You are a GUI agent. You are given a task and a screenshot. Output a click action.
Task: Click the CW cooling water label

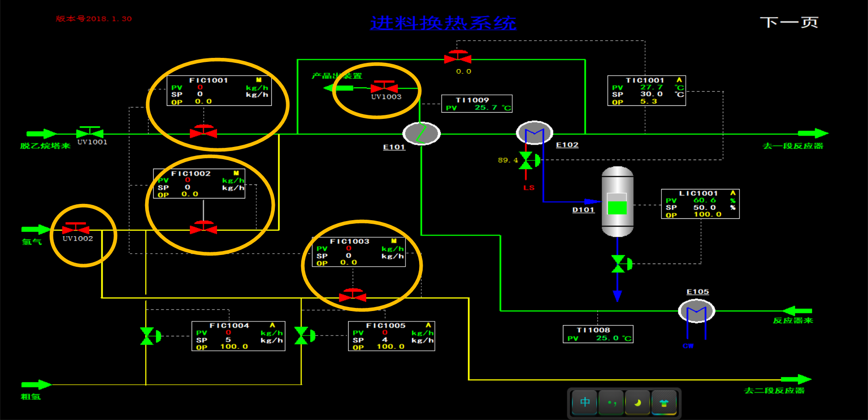point(688,346)
